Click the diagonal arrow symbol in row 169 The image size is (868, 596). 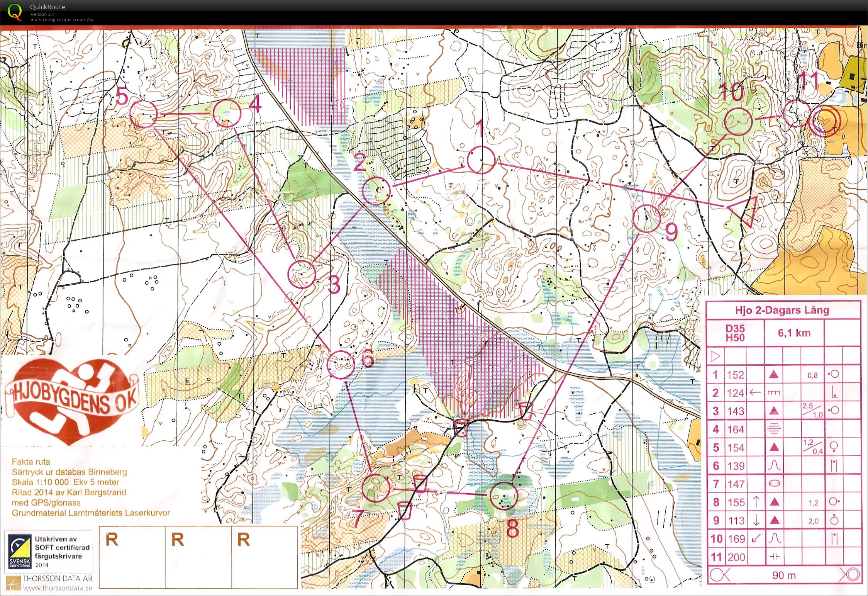tap(756, 538)
